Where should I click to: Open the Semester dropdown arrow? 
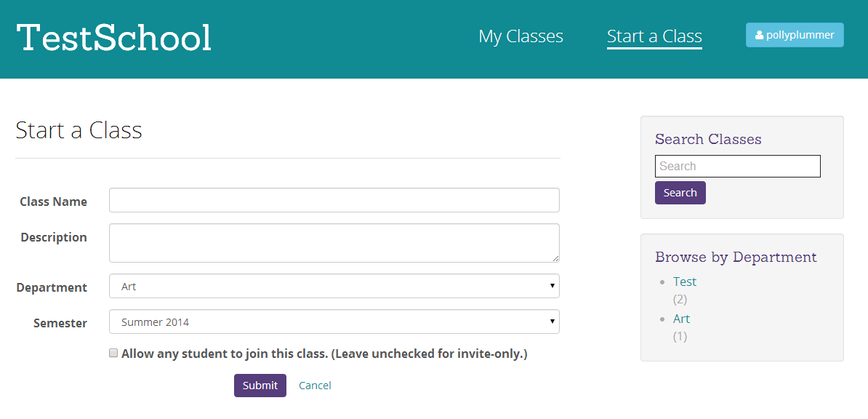click(x=552, y=322)
